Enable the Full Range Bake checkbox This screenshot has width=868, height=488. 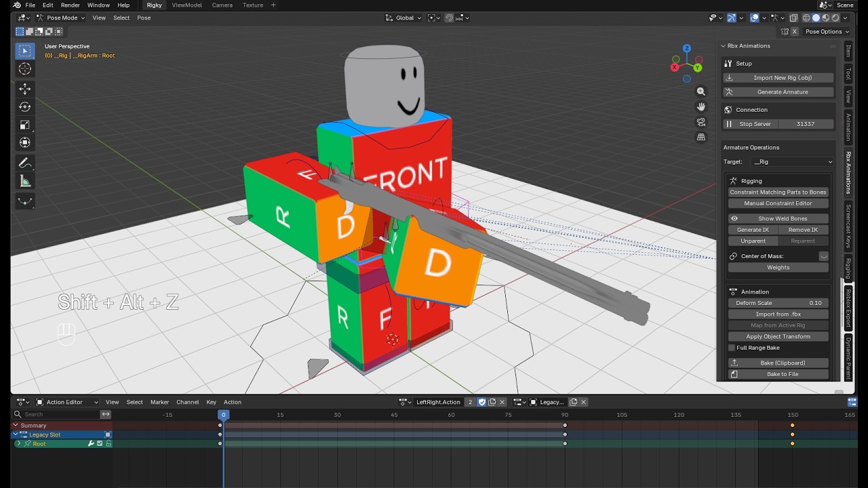tap(732, 348)
